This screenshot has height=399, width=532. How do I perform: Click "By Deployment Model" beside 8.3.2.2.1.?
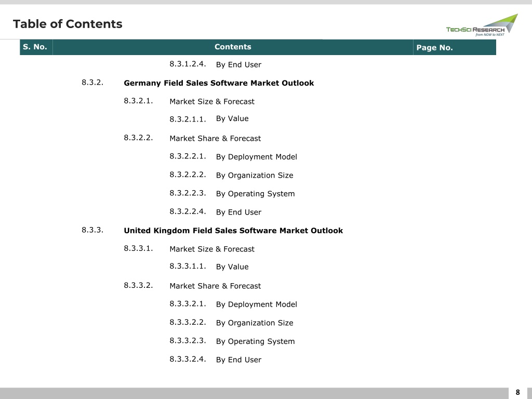(257, 157)
